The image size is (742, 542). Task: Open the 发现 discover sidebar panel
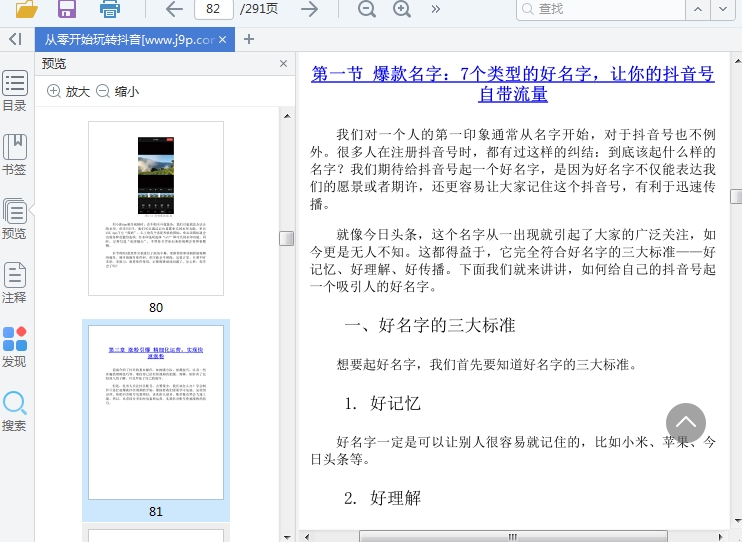click(14, 347)
